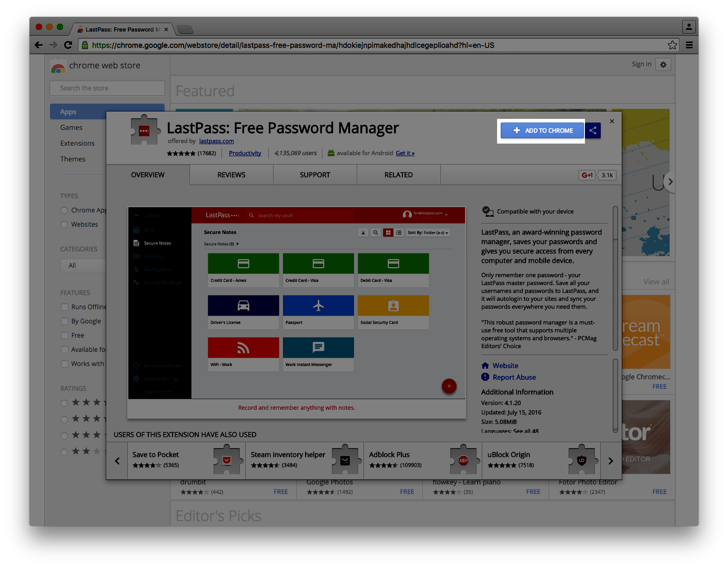
Task: Browse the Extensions section
Action: click(x=77, y=144)
